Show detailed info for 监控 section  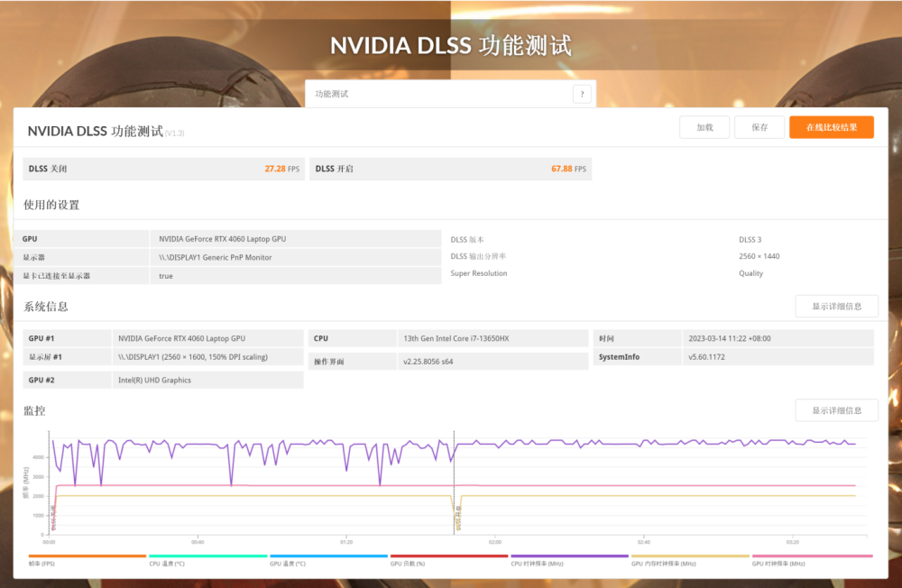pos(835,410)
